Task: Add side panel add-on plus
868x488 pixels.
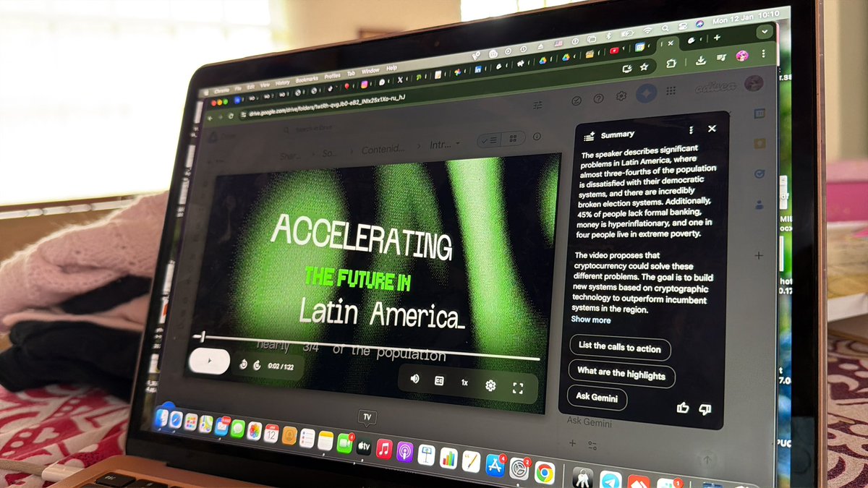Action: click(x=759, y=255)
